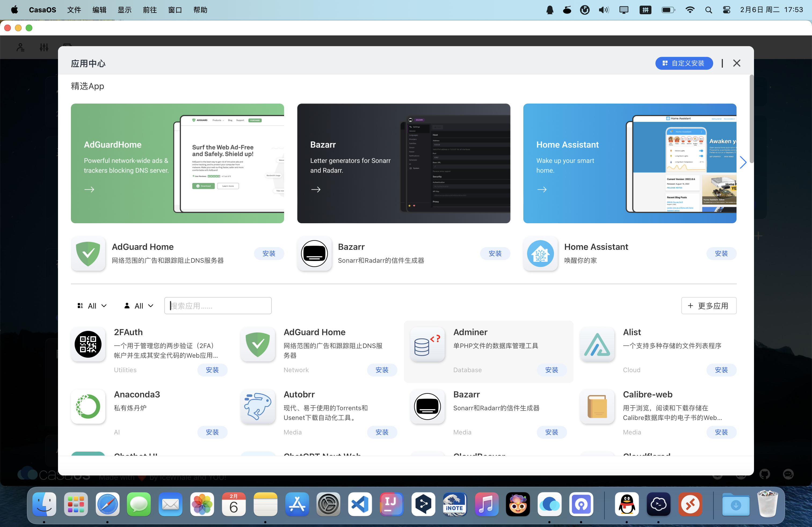This screenshot has height=527, width=812.
Task: Open the 前往 menu
Action: 150,10
